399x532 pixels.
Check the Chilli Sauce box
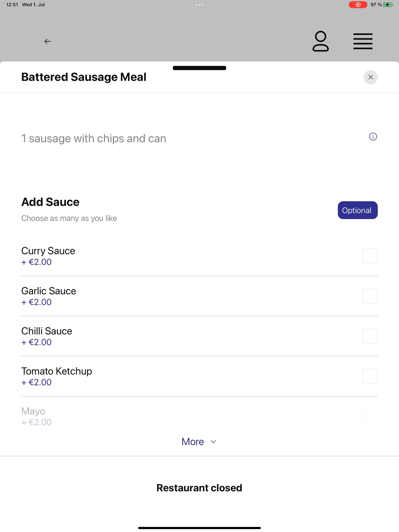click(x=370, y=336)
